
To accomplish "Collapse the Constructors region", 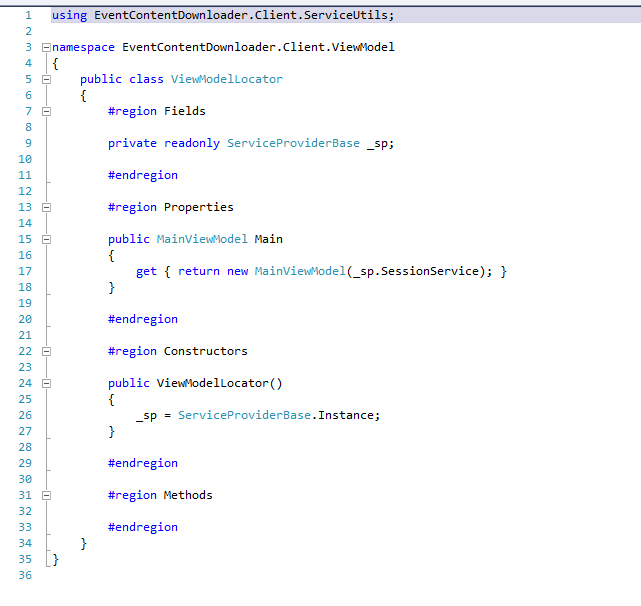I will pos(46,351).
